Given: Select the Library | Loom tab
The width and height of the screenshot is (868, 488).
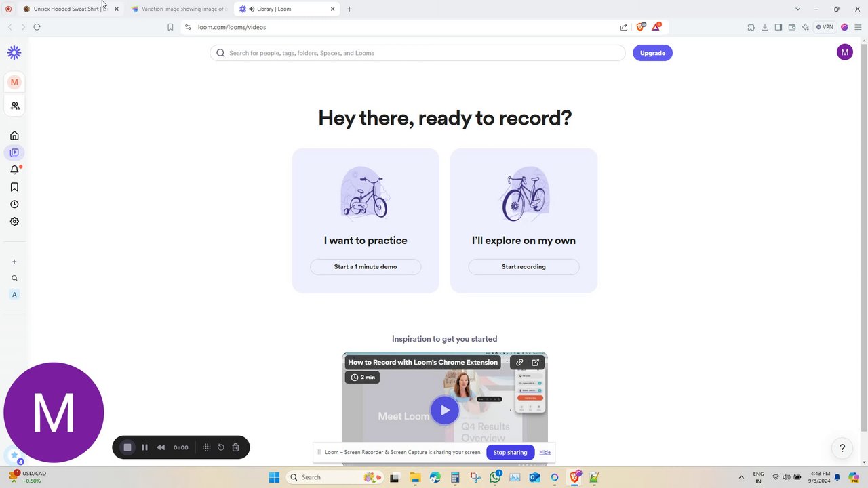Looking at the screenshot, I should tap(287, 9).
